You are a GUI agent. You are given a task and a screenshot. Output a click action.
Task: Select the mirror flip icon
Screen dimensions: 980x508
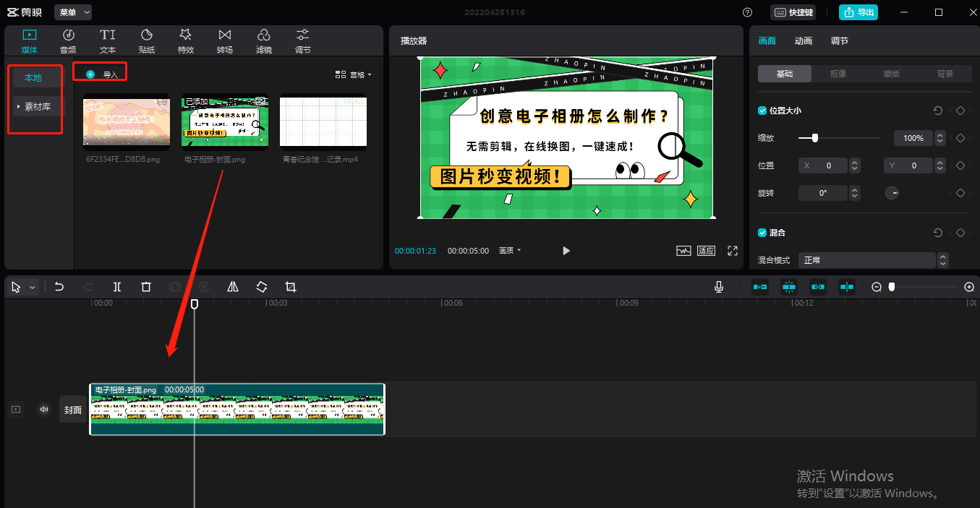tap(233, 287)
